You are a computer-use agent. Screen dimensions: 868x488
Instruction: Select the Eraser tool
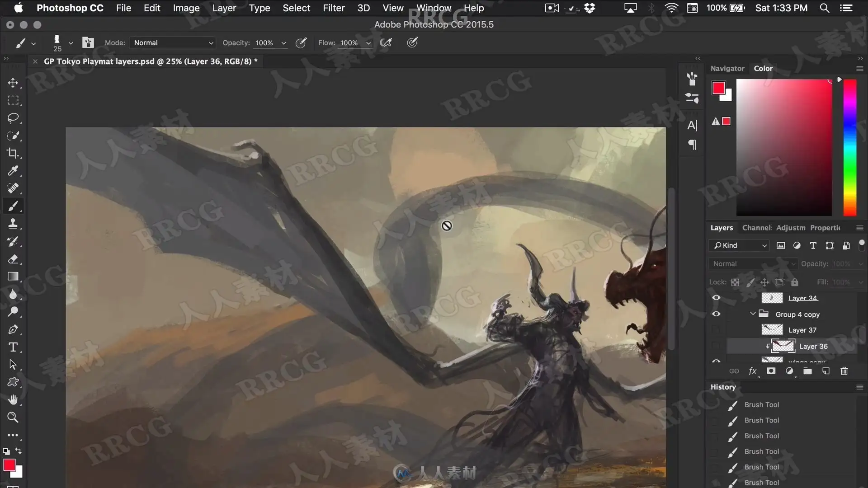pyautogui.click(x=13, y=259)
